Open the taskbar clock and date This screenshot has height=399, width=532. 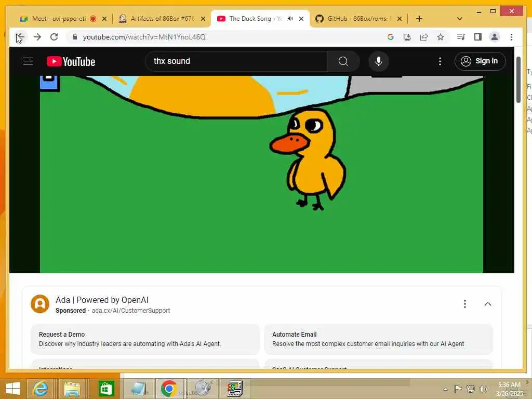[509, 389]
